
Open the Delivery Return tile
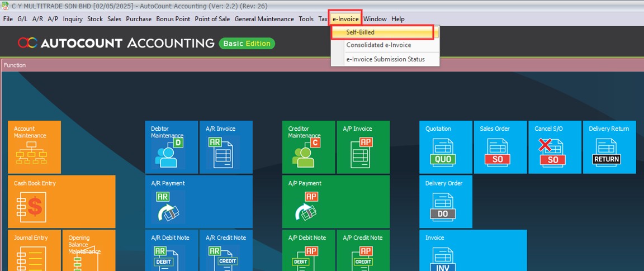point(609,147)
